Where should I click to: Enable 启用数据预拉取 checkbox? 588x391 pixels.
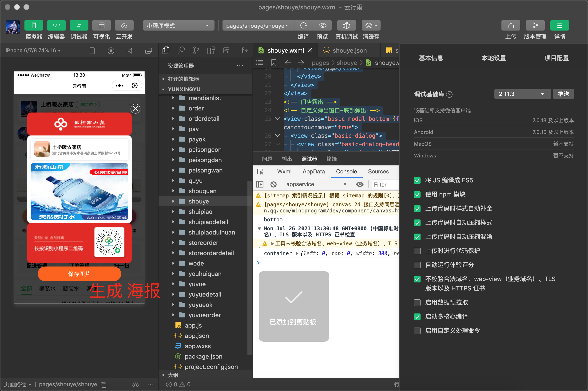coord(417,302)
